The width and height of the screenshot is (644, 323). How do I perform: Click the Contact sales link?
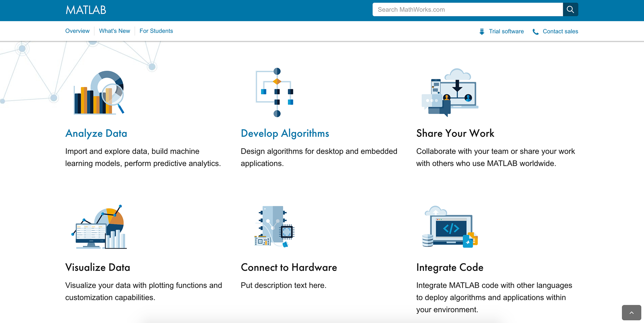click(560, 31)
